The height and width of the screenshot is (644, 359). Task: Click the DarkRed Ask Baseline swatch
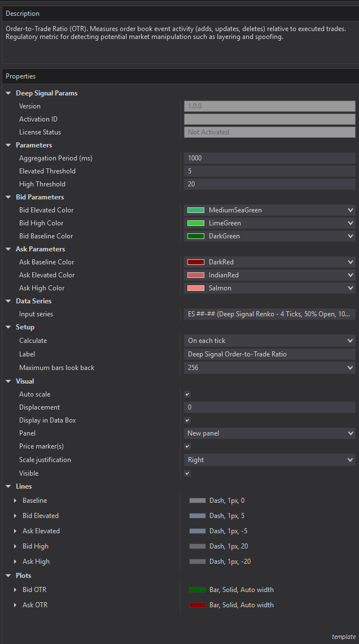195,262
